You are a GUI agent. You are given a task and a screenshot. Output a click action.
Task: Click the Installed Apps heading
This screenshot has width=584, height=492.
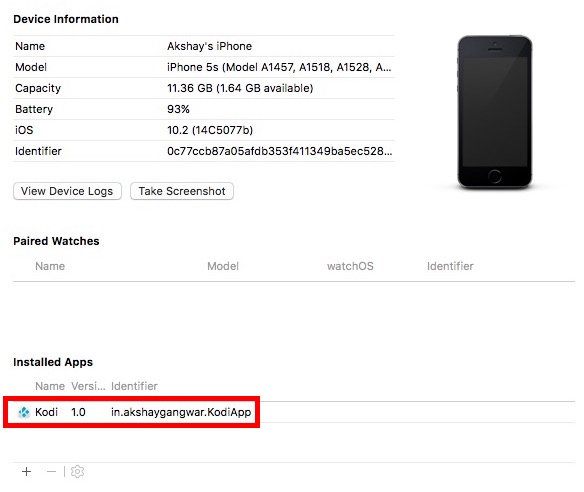[x=53, y=362]
